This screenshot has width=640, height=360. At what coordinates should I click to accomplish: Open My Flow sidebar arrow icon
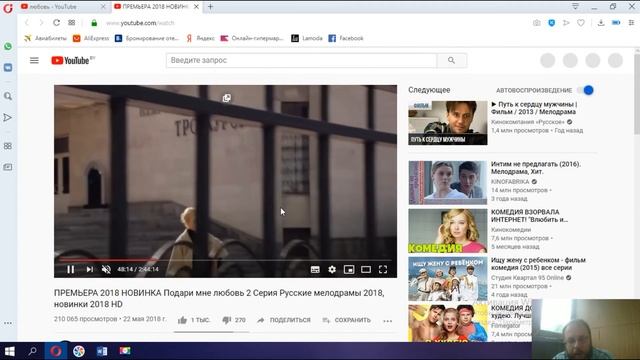[x=8, y=118]
